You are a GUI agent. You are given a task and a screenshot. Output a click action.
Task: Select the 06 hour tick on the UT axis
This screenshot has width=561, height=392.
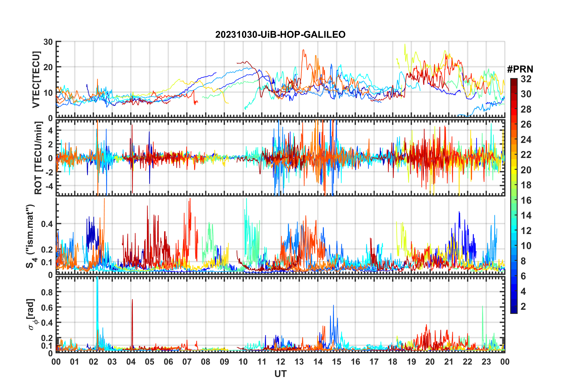pos(168,362)
